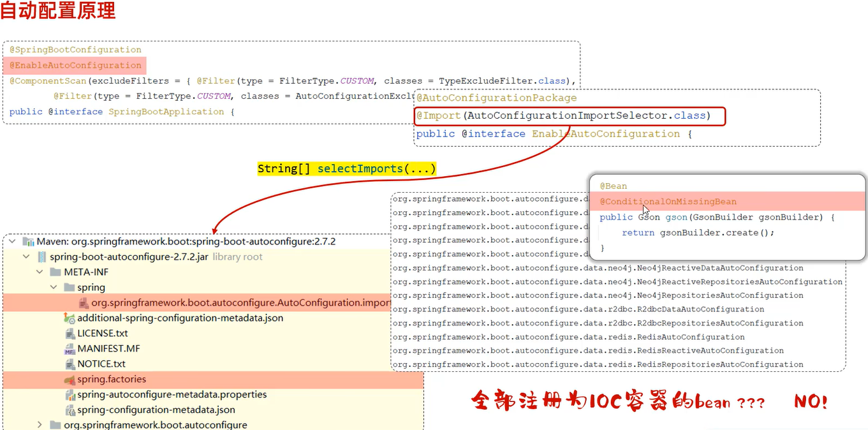Click the R2dbcRepositoriesAutoConfiguration row
868x430 pixels.
tap(598, 323)
